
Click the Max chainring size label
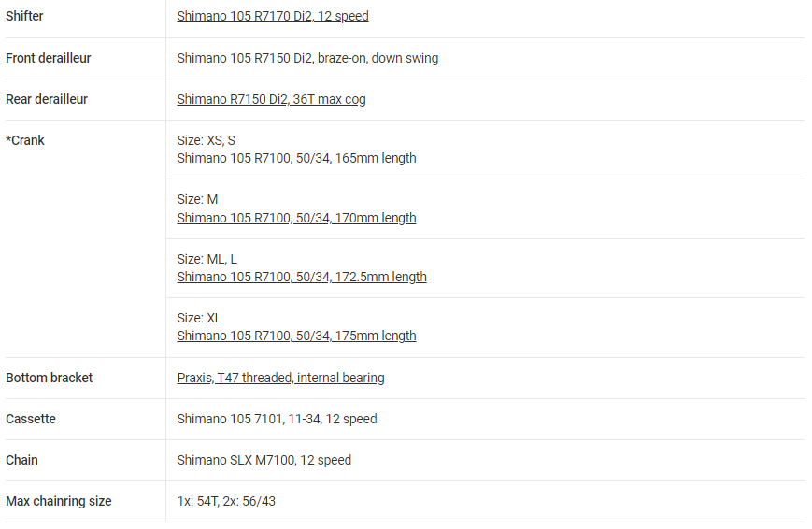59,501
